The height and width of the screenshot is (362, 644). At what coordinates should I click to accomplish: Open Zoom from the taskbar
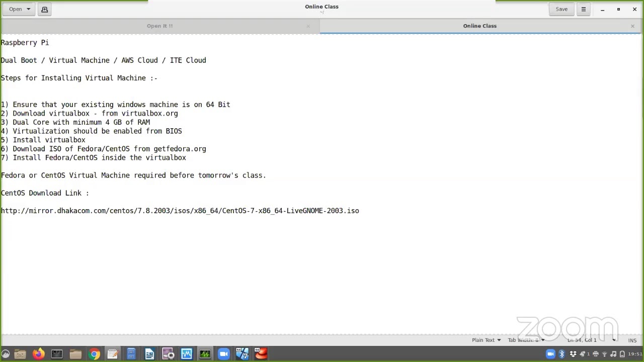[x=224, y=354]
